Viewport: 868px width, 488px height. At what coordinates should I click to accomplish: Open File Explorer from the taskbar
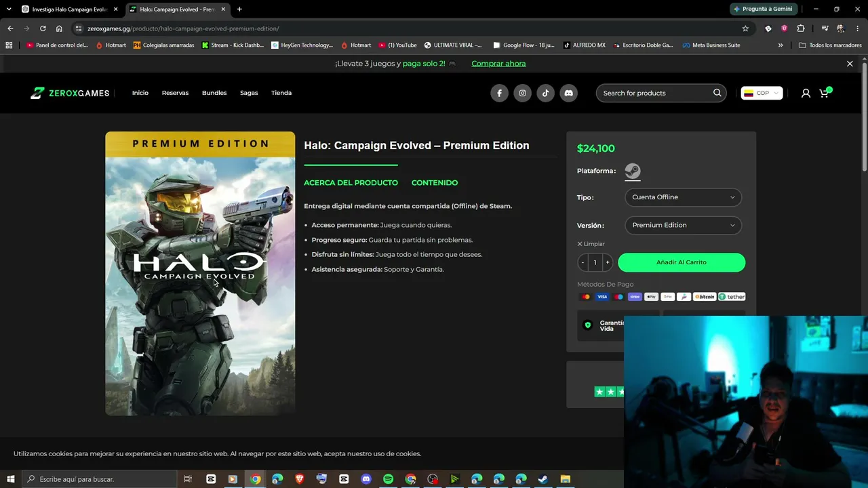pos(566,479)
